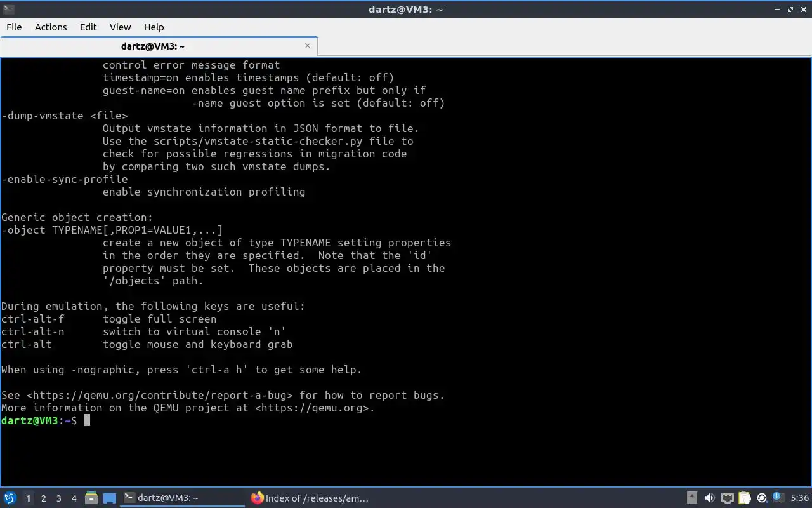Image resolution: width=812 pixels, height=508 pixels.
Task: Click 'timestamp=on enables timestamps' line
Action: [249, 77]
